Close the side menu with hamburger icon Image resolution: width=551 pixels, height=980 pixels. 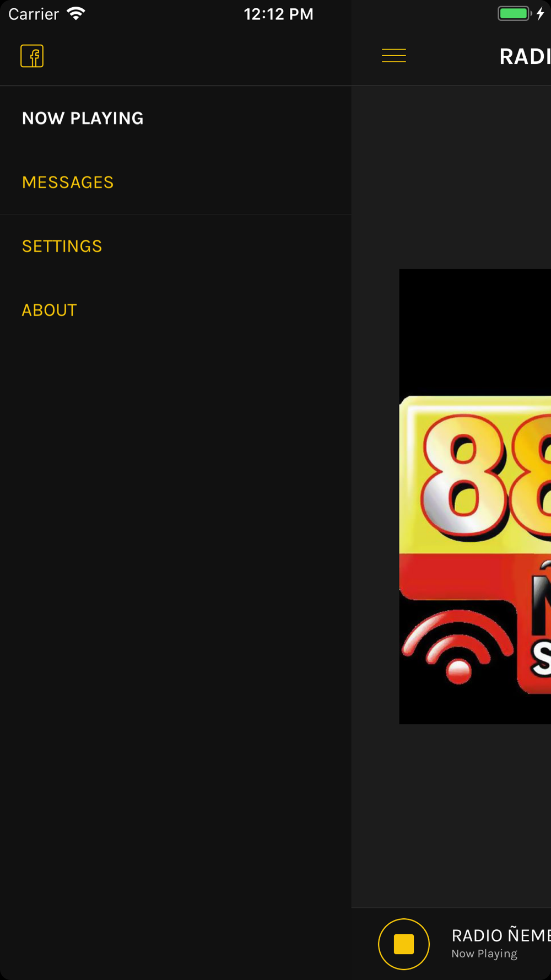coord(394,56)
